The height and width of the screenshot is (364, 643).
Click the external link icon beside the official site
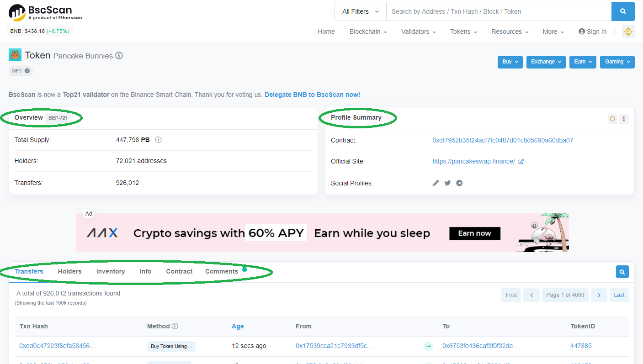pos(521,161)
